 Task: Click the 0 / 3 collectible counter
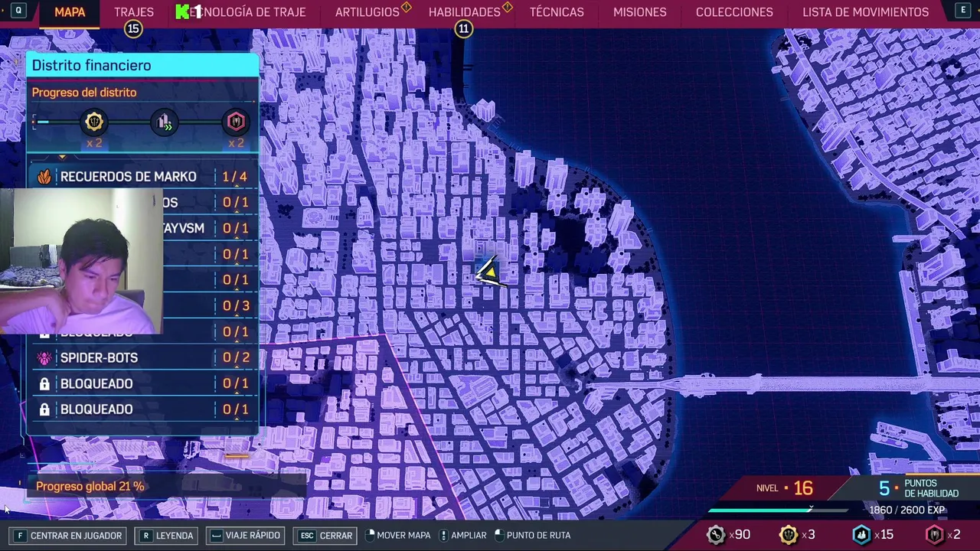click(x=235, y=306)
